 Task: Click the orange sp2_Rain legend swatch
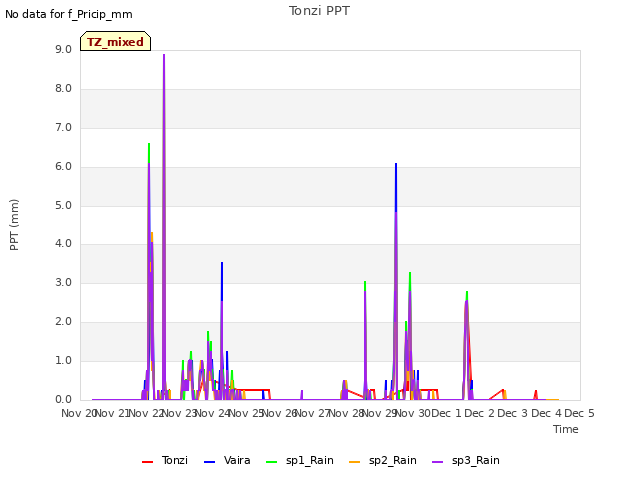click(x=355, y=461)
